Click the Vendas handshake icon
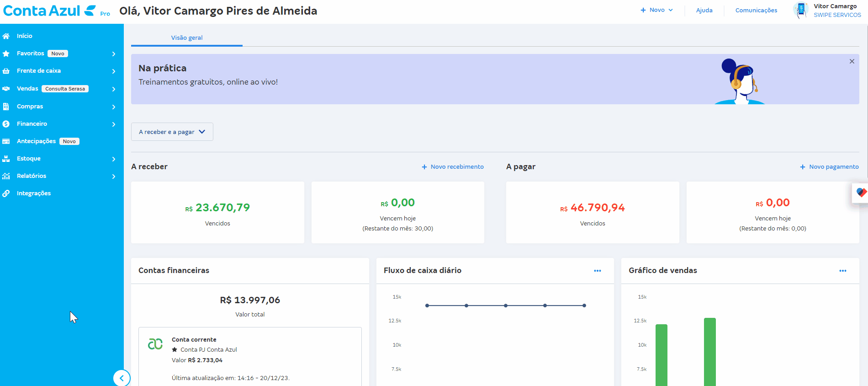The image size is (868, 386). pyautogui.click(x=6, y=89)
